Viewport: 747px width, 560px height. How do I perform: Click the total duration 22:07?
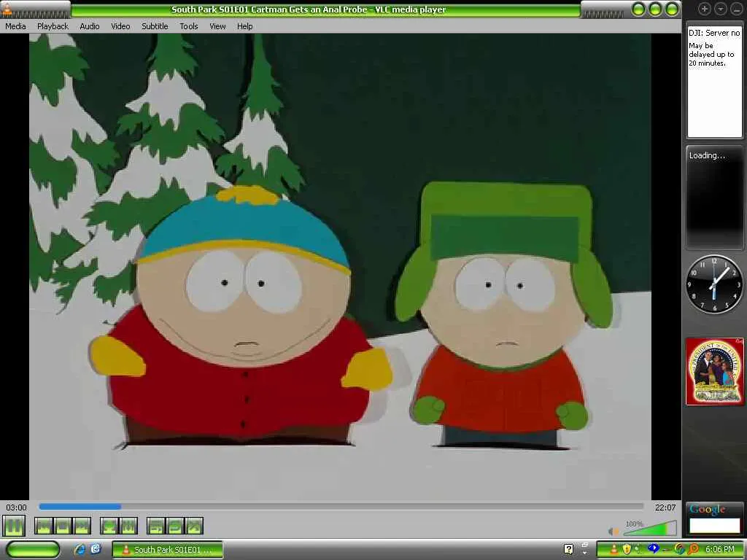tap(665, 507)
